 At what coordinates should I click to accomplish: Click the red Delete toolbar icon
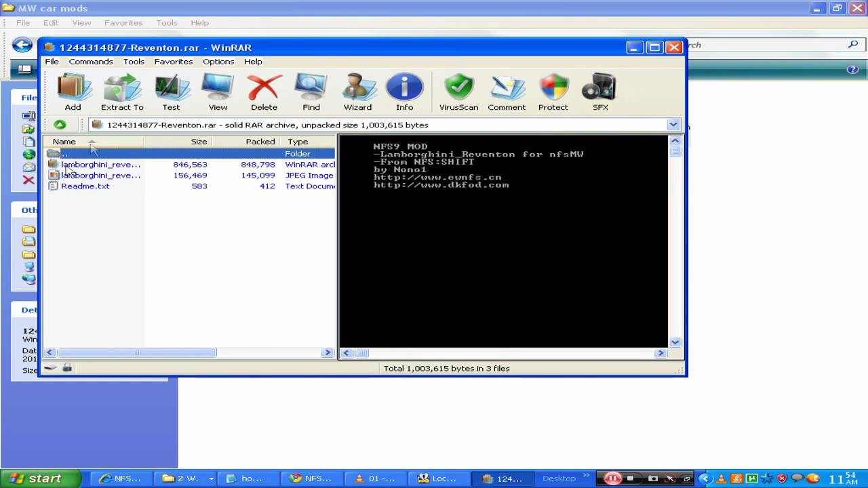[x=264, y=92]
